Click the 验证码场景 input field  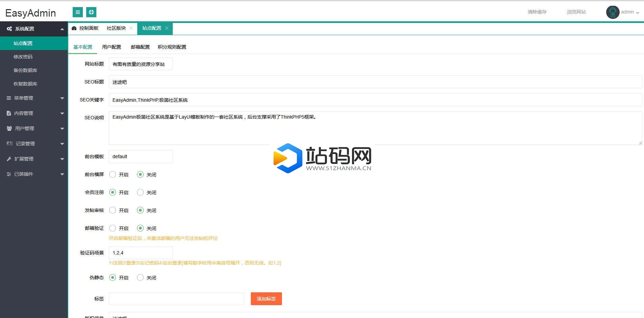[141, 253]
